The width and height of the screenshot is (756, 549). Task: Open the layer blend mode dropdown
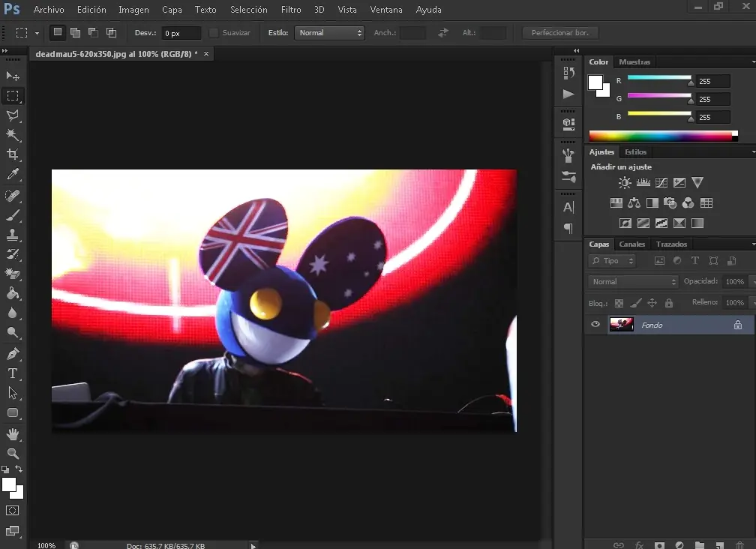pyautogui.click(x=633, y=281)
